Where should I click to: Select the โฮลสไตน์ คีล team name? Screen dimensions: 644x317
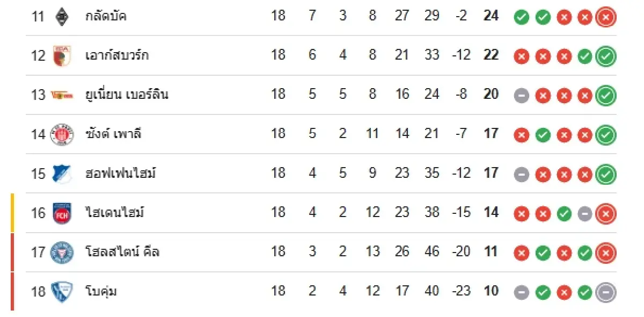pos(122,252)
